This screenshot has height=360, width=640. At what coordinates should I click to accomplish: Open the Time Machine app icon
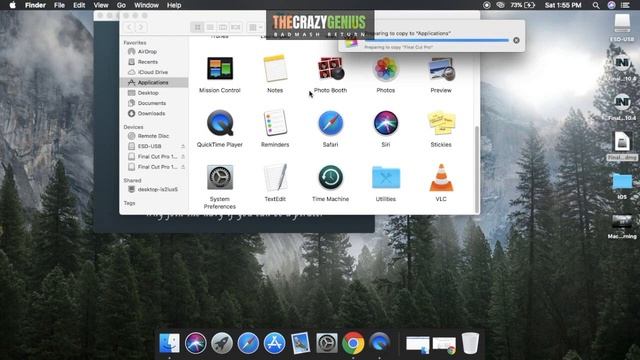[x=331, y=177]
